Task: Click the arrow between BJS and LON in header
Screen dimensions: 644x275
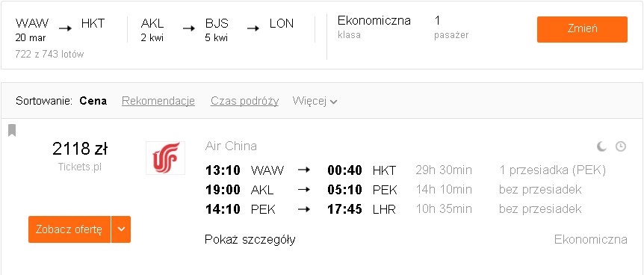Action: tap(253, 28)
